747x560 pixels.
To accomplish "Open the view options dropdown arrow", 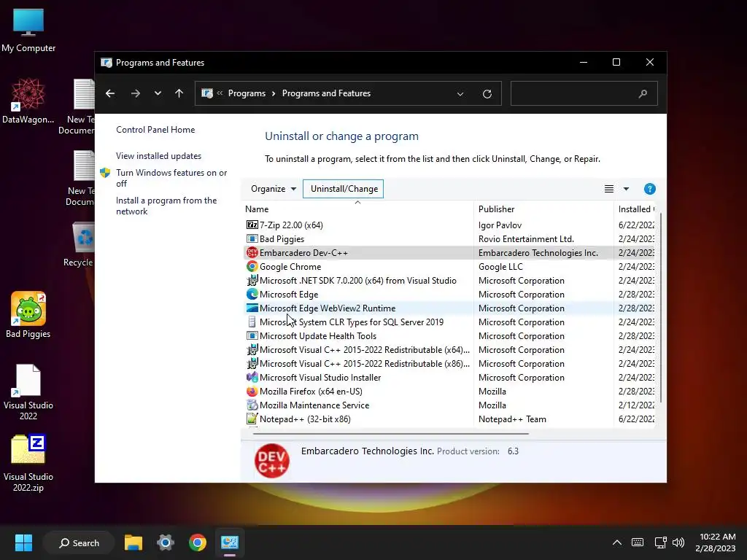I will coord(626,189).
